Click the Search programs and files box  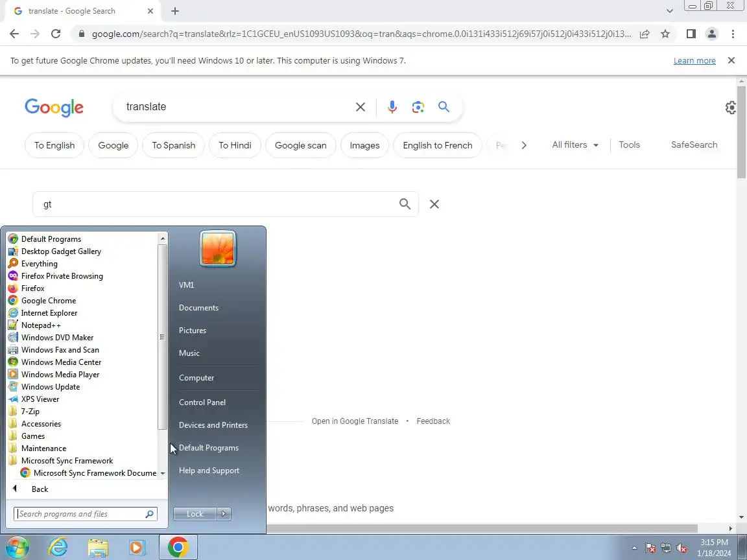click(86, 514)
